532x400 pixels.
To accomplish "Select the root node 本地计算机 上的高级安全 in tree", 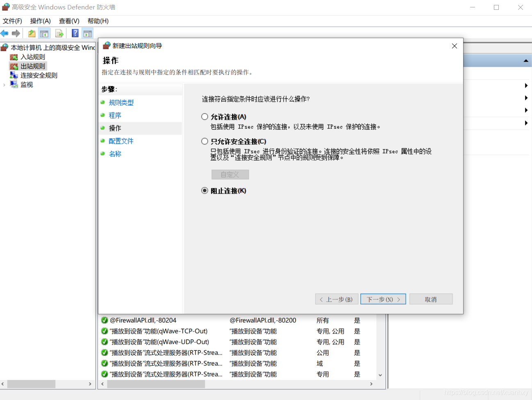I will point(53,48).
